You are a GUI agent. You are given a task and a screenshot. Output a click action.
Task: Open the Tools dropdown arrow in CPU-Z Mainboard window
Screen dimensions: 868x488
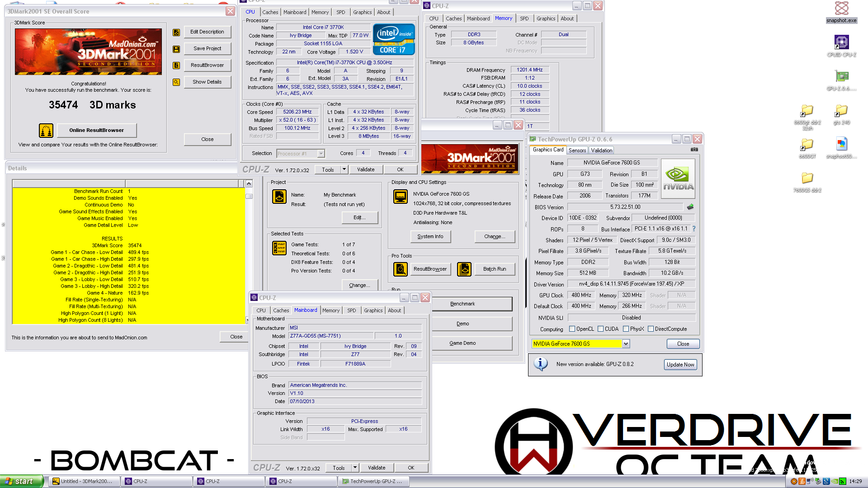355,468
